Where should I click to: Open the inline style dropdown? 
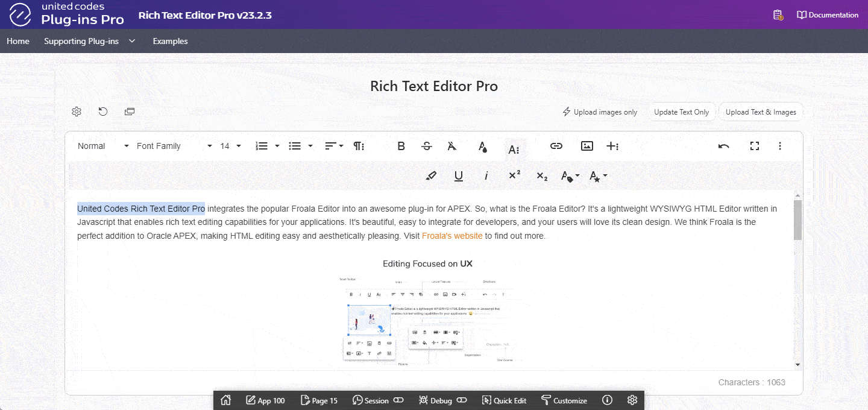coord(598,175)
